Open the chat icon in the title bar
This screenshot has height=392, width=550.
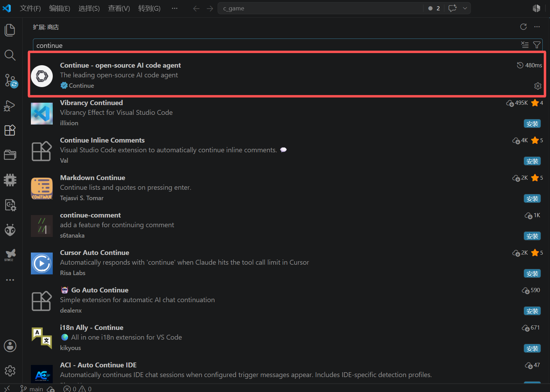452,8
